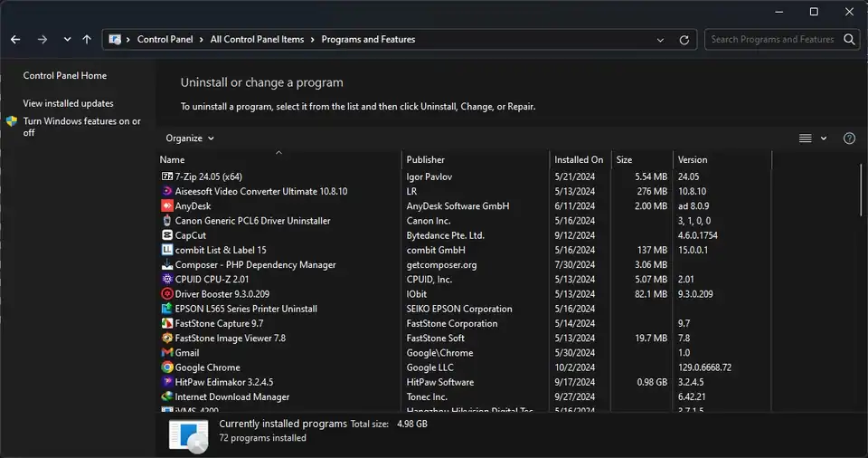Sort by the Installed On column
Viewport: 868px width, 458px height.
click(x=579, y=159)
